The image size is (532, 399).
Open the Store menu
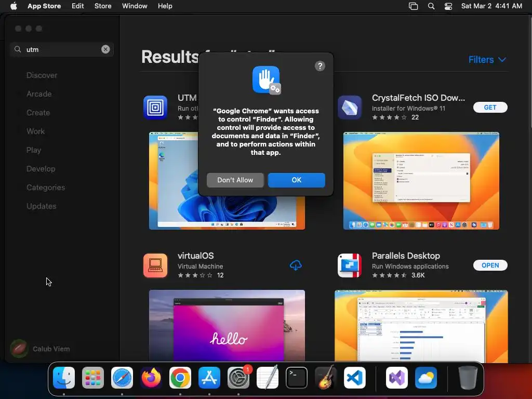103,6
